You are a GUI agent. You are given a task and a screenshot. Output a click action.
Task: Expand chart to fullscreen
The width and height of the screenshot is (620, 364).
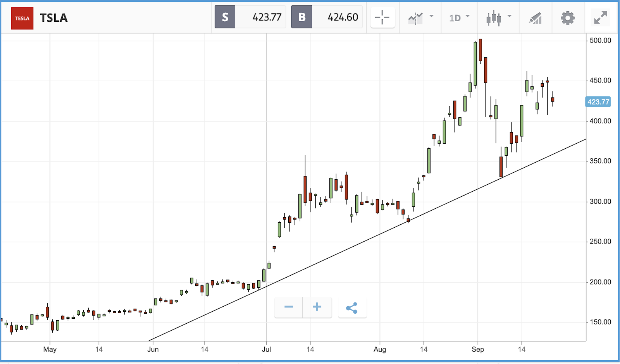(601, 18)
